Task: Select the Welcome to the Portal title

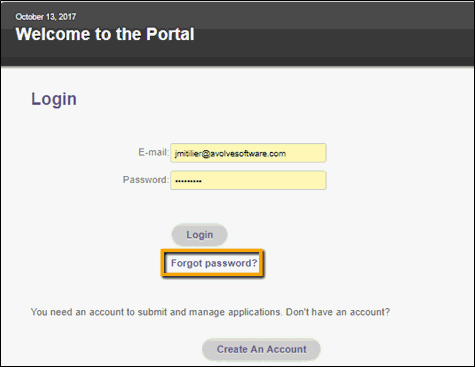Action: coord(105,34)
